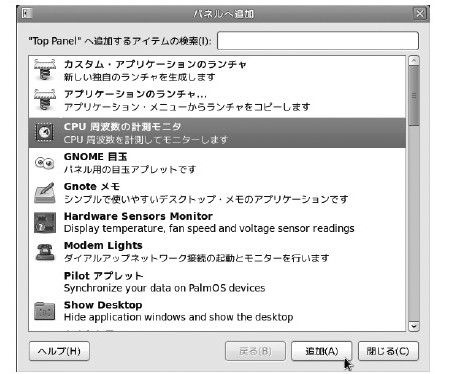
Task: Click the scrollbar down arrow
Action: (414, 326)
